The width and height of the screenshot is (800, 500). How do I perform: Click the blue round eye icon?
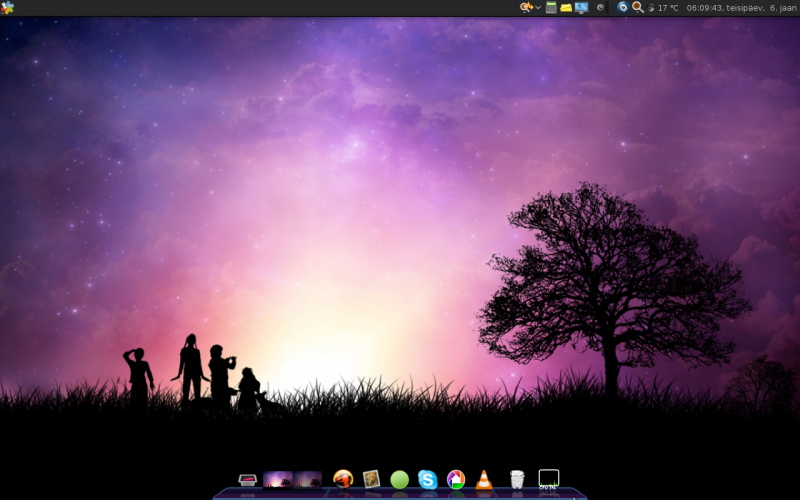[622, 7]
